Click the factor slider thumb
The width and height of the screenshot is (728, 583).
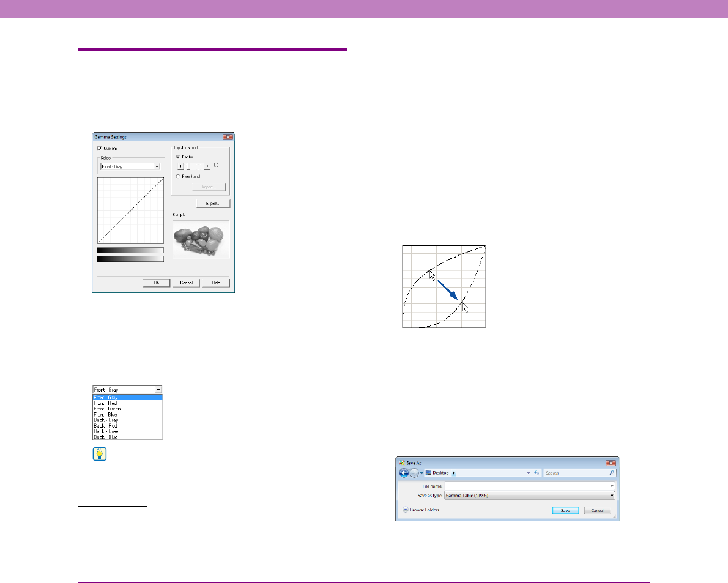tap(188, 166)
